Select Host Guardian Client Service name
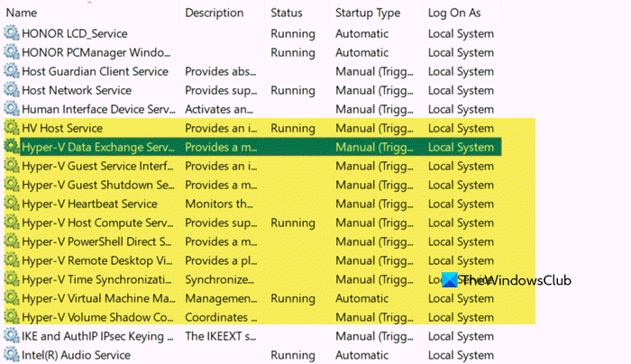This screenshot has height=364, width=631. pyautogui.click(x=95, y=71)
